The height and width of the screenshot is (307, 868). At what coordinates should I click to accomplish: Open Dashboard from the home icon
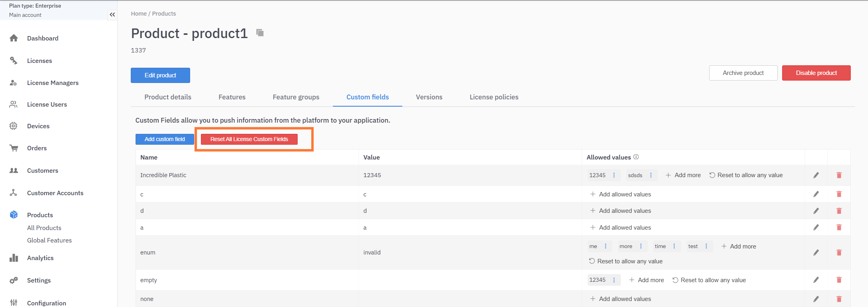[14, 38]
